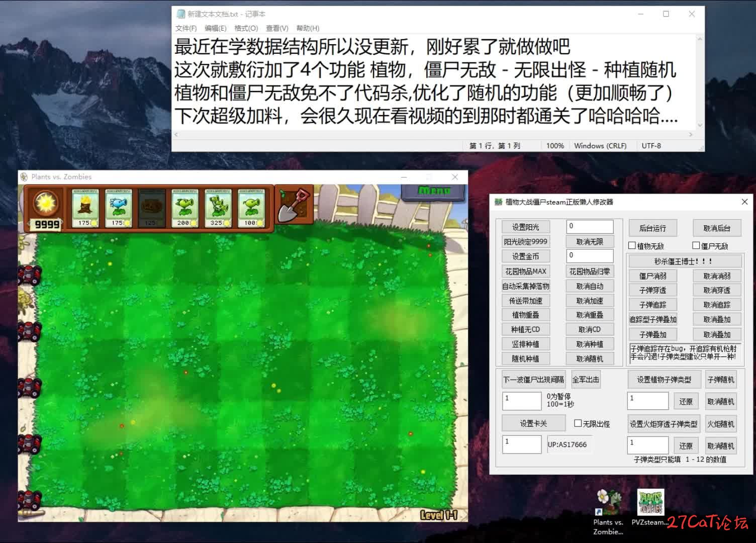Enable the 植物无敌 checkbox
This screenshot has height=543, width=756.
(x=632, y=245)
